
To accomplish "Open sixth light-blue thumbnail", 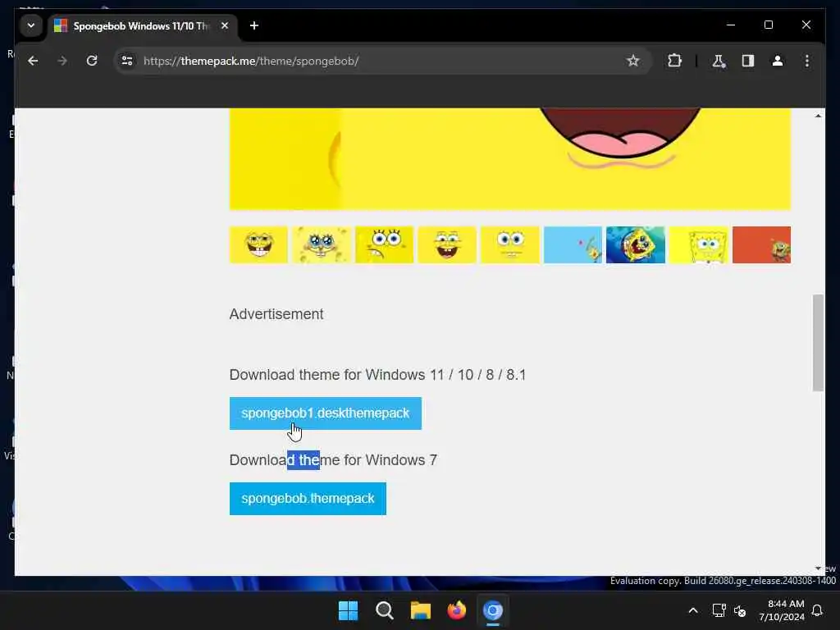I will (x=573, y=244).
